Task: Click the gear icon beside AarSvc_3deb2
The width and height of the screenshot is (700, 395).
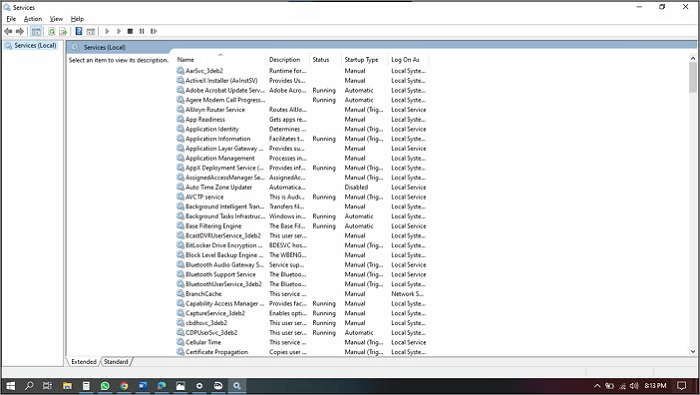Action: 180,71
